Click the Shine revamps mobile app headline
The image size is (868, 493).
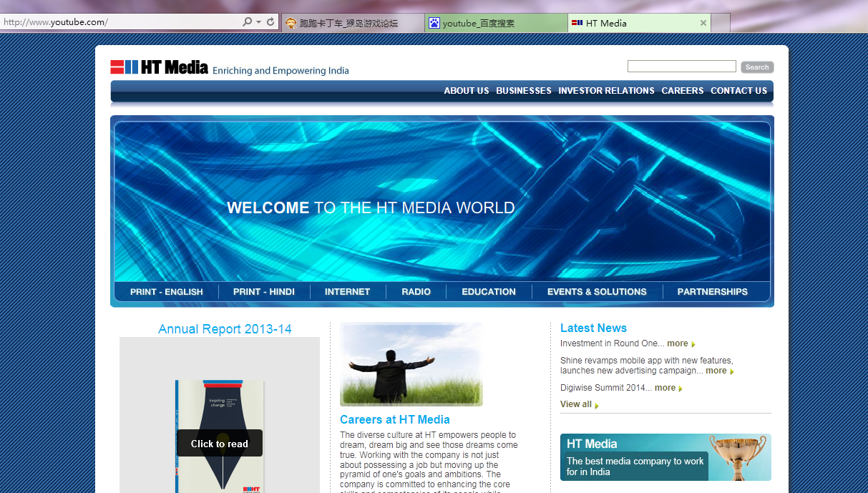pyautogui.click(x=646, y=366)
